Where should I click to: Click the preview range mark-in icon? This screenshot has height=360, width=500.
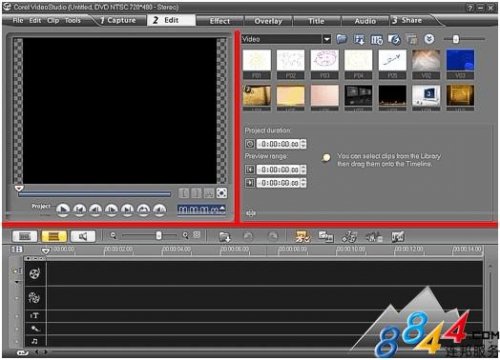tap(250, 170)
